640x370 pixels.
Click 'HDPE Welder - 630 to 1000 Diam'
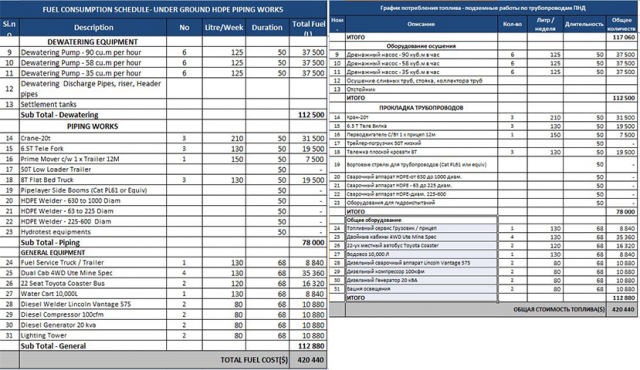[93, 200]
